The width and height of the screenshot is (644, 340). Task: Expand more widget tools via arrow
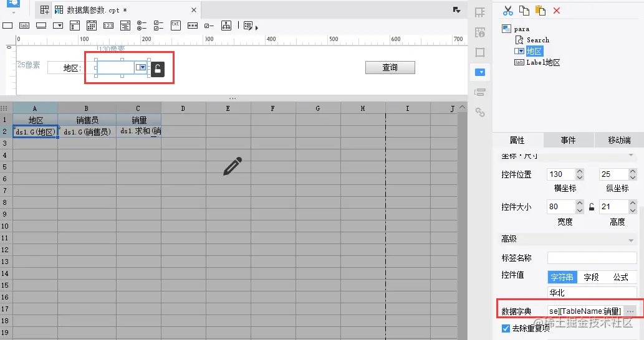[257, 28]
